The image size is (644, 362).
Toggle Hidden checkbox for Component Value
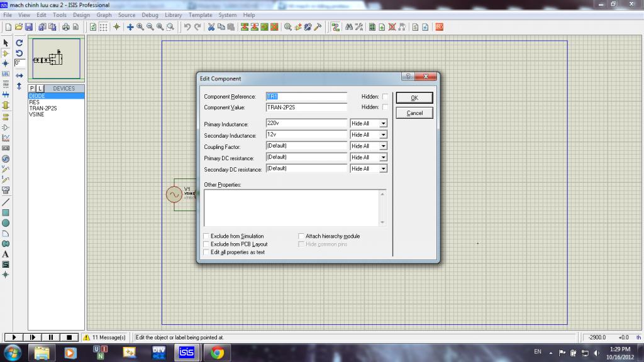point(385,107)
